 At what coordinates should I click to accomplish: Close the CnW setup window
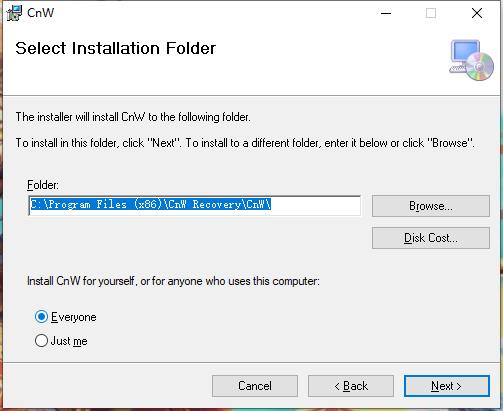(477, 13)
